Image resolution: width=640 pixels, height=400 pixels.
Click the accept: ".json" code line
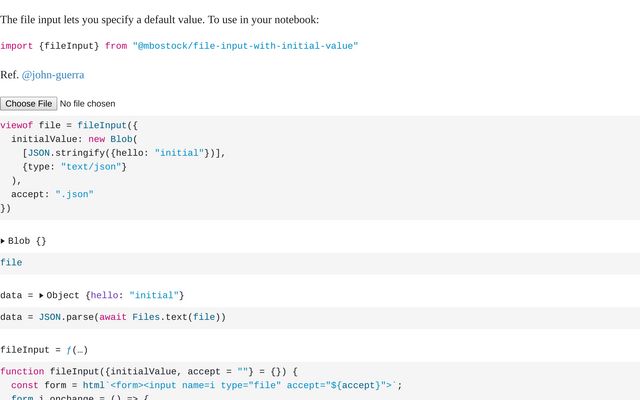point(52,195)
